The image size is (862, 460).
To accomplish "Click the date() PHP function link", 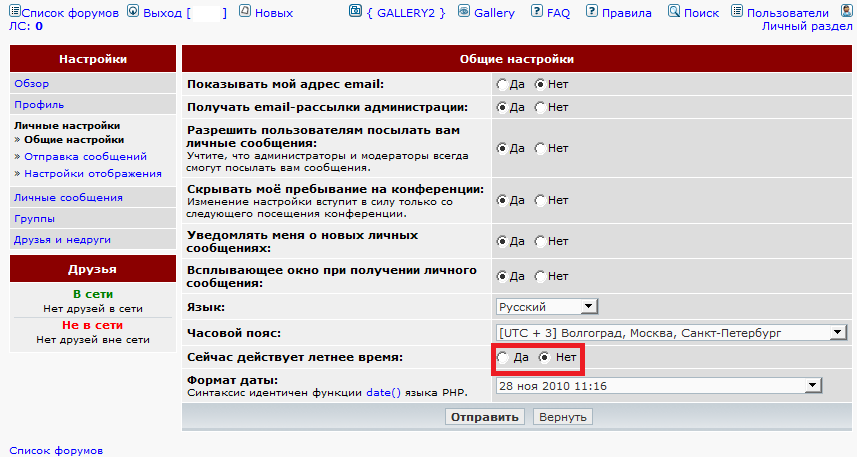I will pos(383,393).
